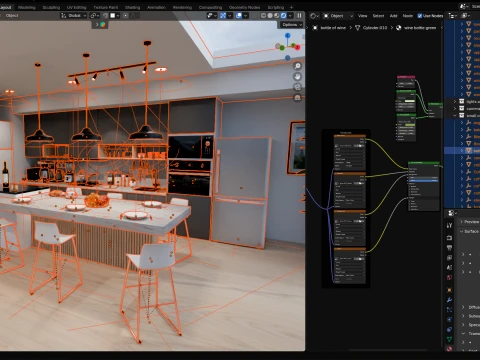Select rendered viewport shading mode
Viewport: 480px width, 360px height.
pyautogui.click(x=283, y=16)
